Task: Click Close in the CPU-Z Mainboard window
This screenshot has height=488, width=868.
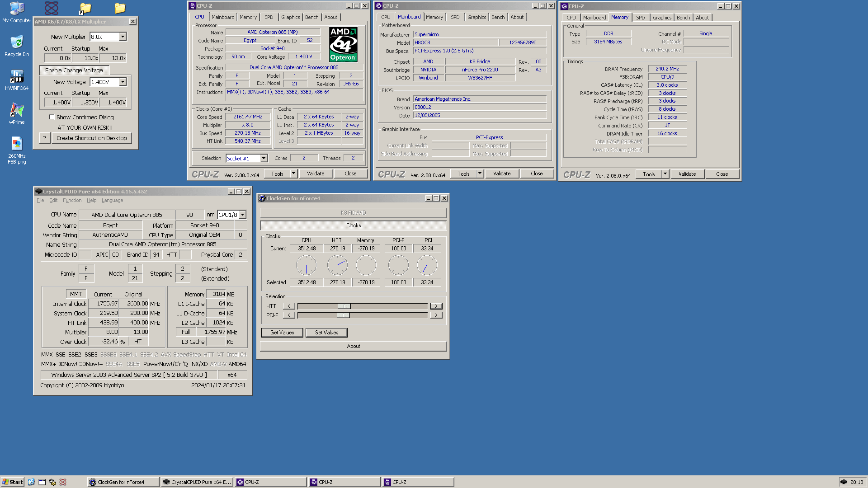Action: pos(537,174)
